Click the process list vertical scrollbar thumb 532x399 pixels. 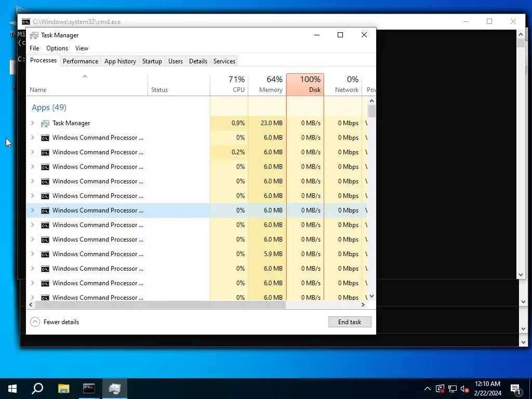372,111
